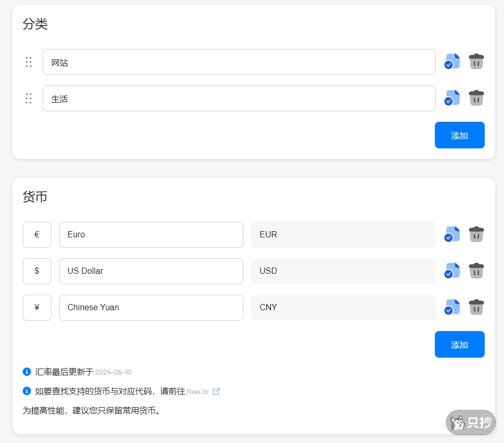Screen dimensions: 504x443
Task: Open the fixer.io link
Action: click(x=198, y=391)
